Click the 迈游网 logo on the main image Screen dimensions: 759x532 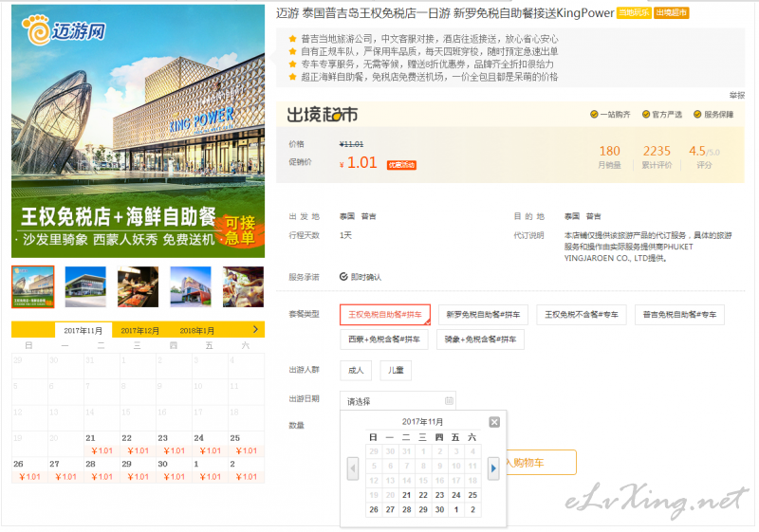[x=64, y=30]
